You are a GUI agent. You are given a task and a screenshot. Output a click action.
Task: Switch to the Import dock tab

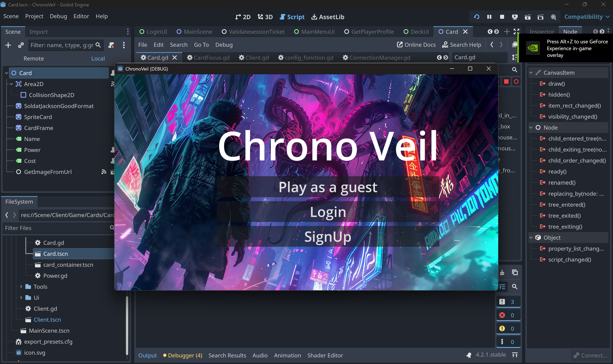[x=38, y=32]
